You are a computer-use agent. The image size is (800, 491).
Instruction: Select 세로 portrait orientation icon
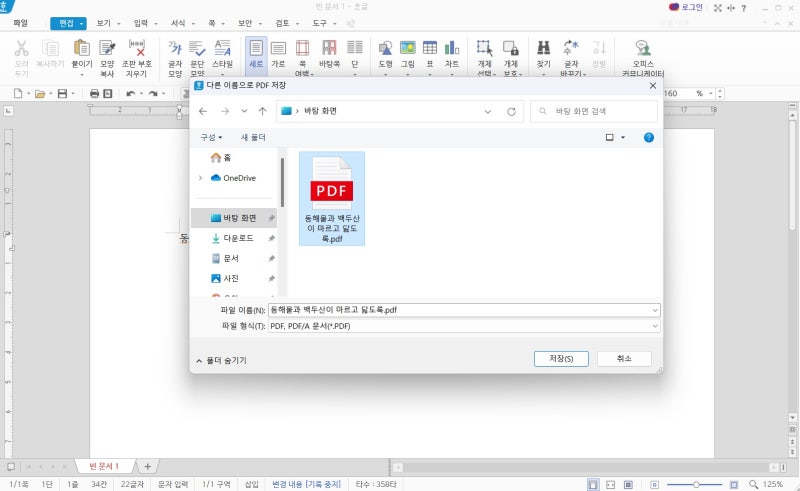point(256,48)
